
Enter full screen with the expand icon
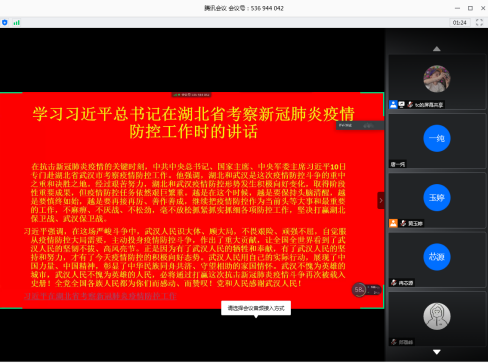click(479, 22)
